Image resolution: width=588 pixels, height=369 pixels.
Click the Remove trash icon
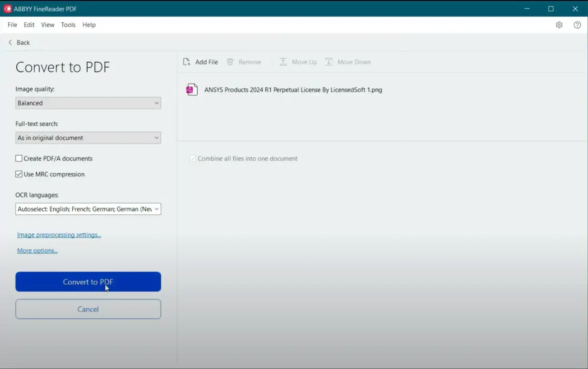click(x=230, y=62)
